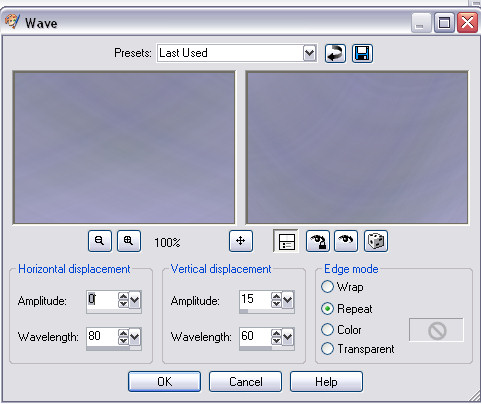The height and width of the screenshot is (404, 481).
Task: Randomize parameters with the dice icon
Action: 376,241
